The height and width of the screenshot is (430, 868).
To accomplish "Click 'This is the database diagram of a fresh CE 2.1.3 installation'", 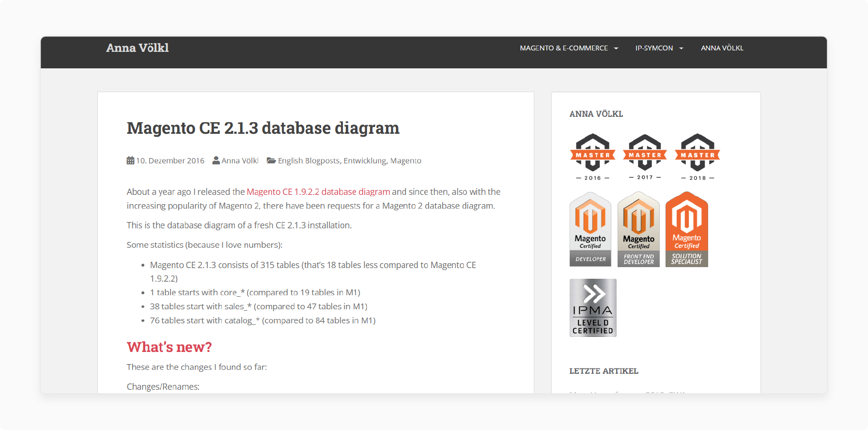I will coord(239,225).
